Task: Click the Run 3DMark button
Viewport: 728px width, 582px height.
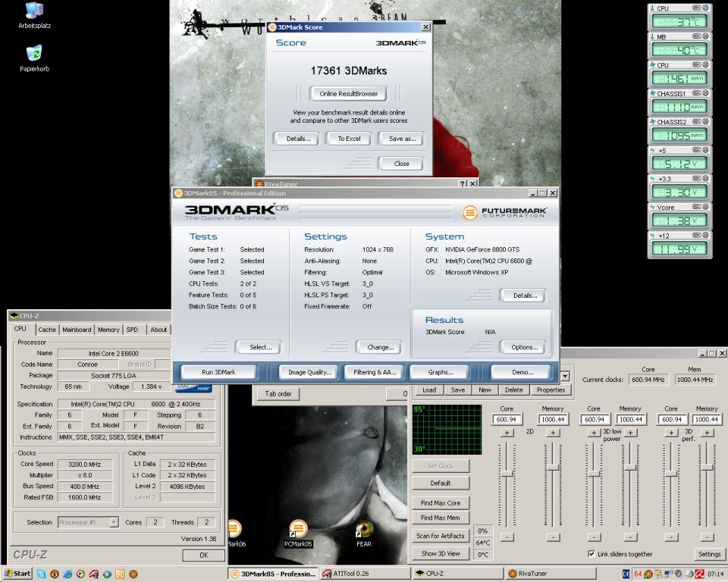Action: [x=218, y=372]
